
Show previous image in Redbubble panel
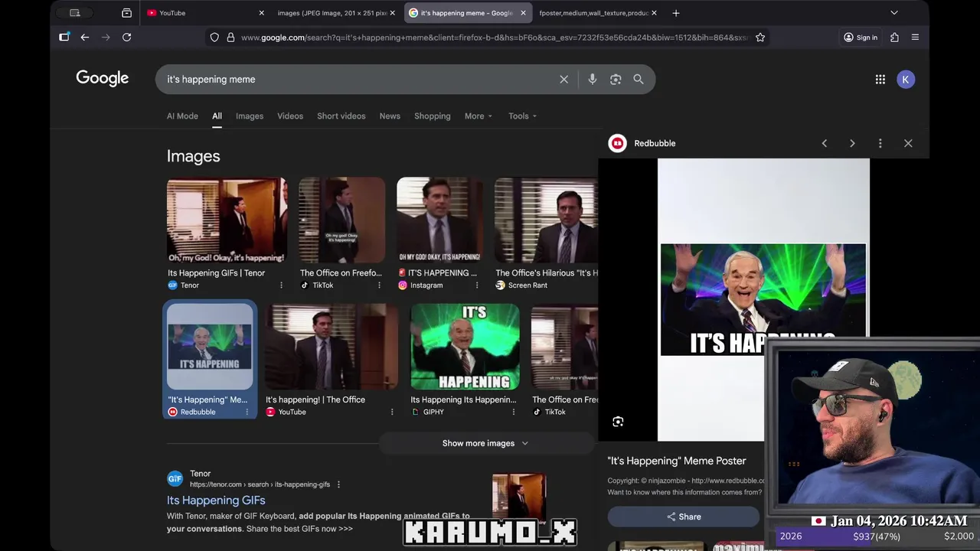click(825, 143)
